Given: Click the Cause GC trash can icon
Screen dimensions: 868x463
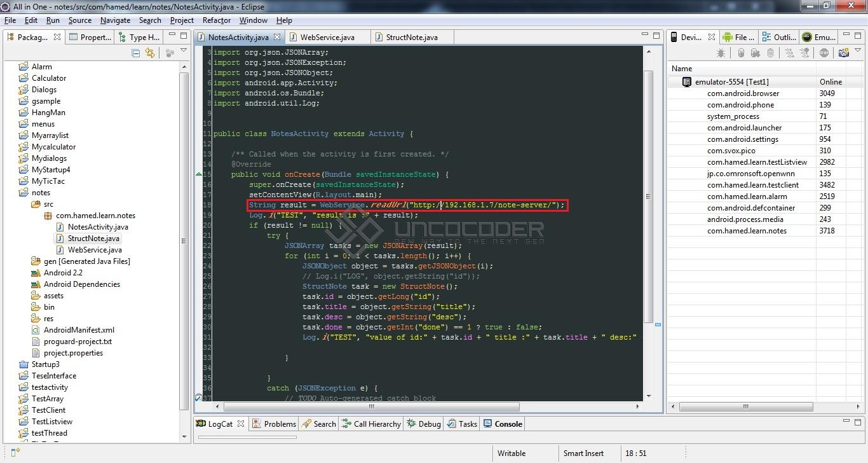Looking at the screenshot, I should tap(771, 53).
